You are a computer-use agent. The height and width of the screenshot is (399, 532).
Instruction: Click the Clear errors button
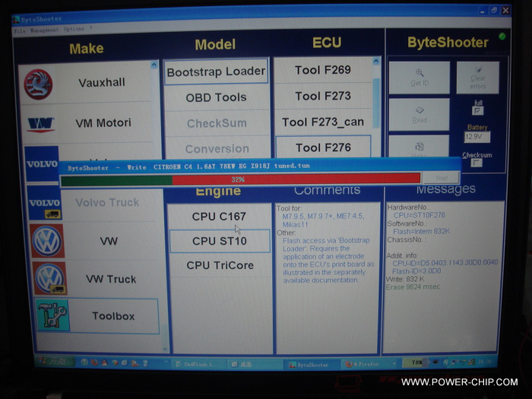(x=478, y=78)
